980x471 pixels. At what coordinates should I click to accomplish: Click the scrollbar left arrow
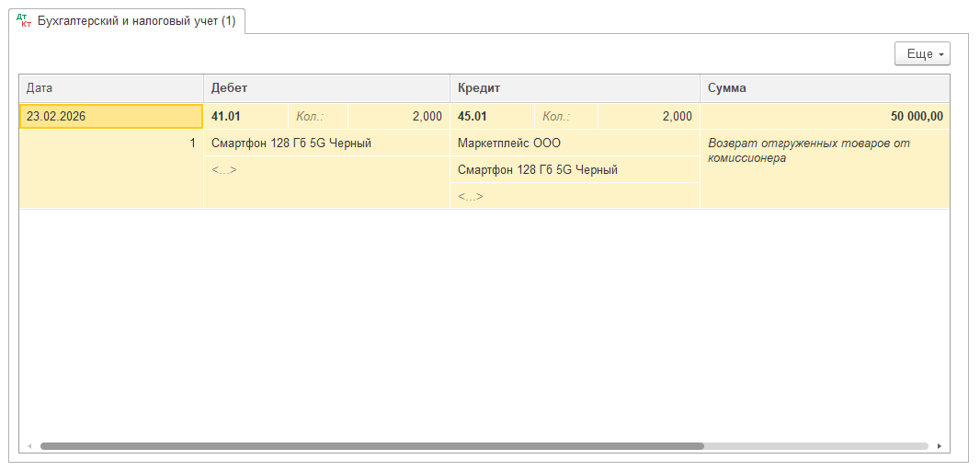[28, 446]
